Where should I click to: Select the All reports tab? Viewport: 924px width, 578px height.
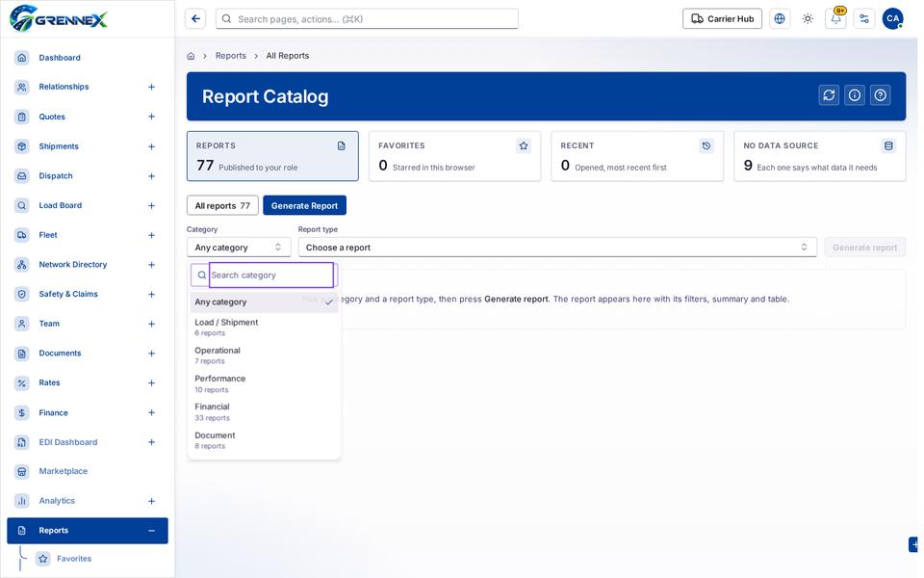pyautogui.click(x=222, y=205)
